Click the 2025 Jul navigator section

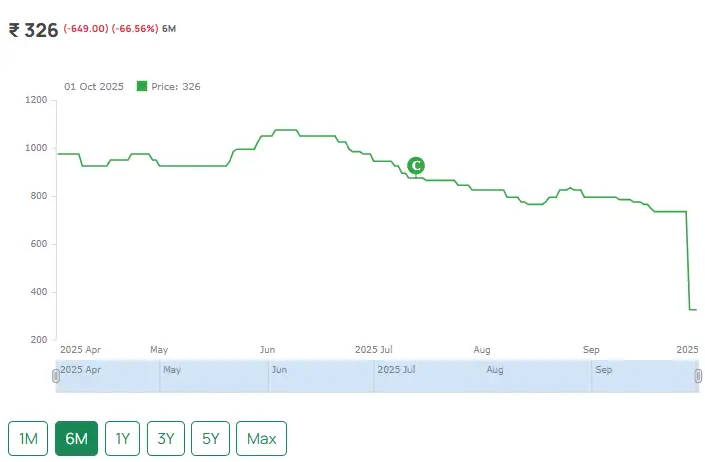tap(428, 376)
